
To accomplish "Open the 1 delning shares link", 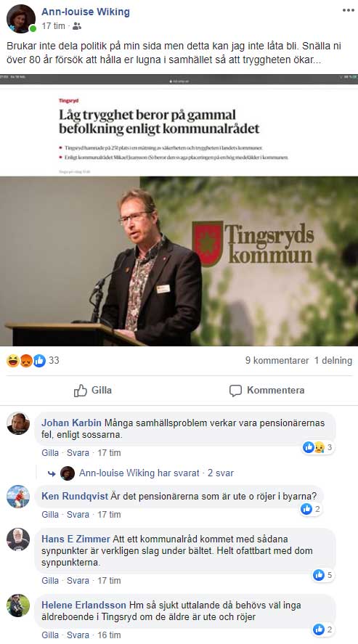I will pyautogui.click(x=333, y=361).
